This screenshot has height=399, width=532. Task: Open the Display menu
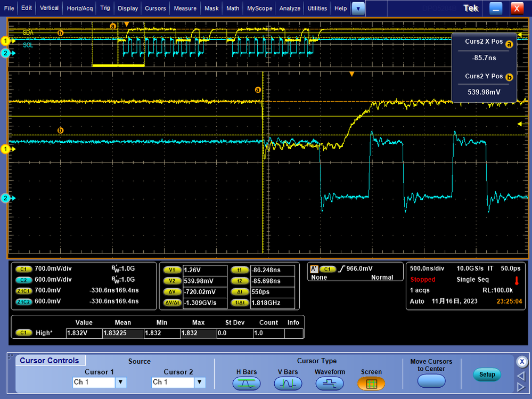pyautogui.click(x=128, y=8)
